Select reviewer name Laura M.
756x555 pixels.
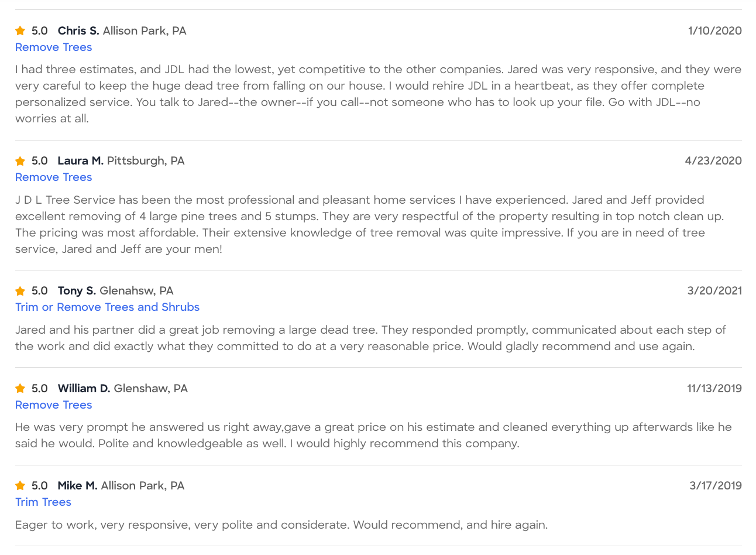click(x=81, y=160)
